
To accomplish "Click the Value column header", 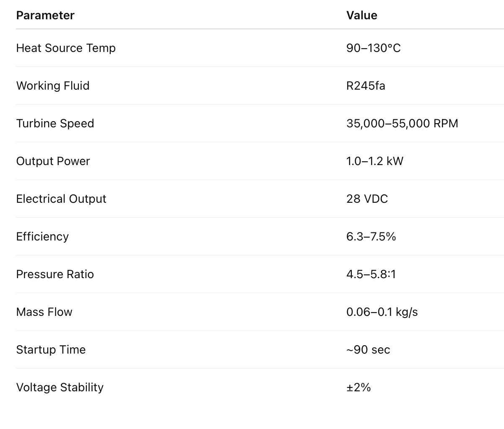I will coord(362,16).
